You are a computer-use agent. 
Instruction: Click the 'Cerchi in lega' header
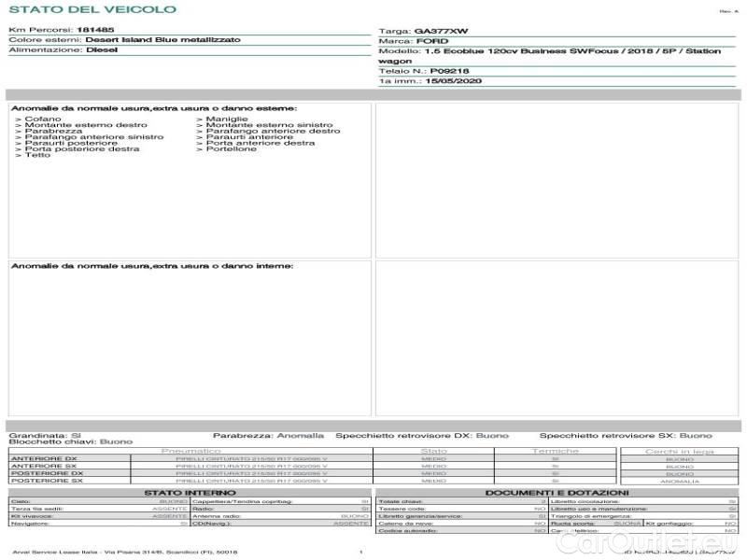[680, 452]
